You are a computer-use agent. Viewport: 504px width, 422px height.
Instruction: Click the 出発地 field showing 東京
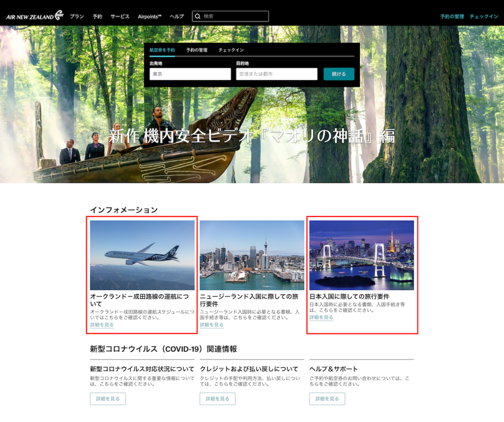click(190, 74)
